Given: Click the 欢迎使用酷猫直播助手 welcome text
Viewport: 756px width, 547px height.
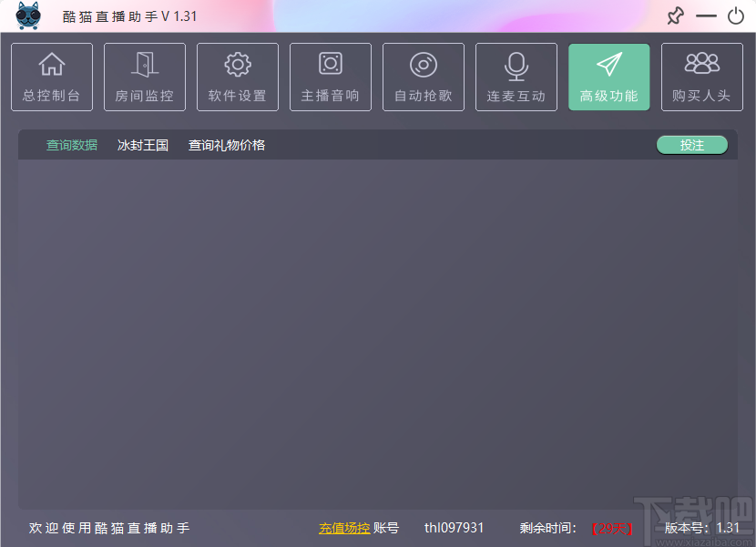Looking at the screenshot, I should coord(107,527).
